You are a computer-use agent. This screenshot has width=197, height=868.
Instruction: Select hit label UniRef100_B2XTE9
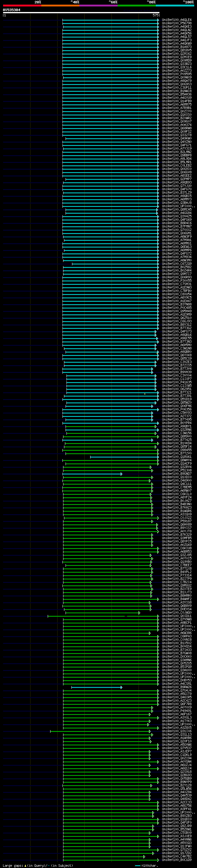coord(176,589)
